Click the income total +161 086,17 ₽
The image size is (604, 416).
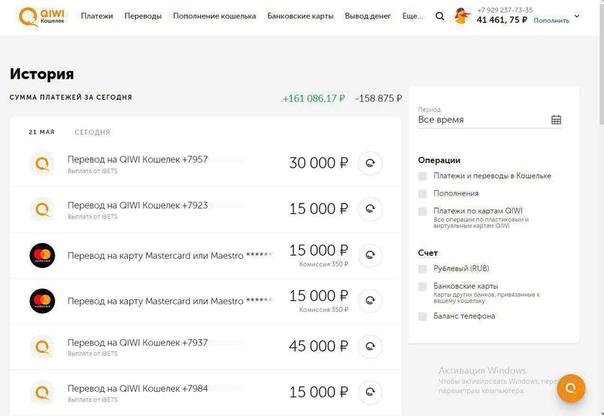[314, 99]
